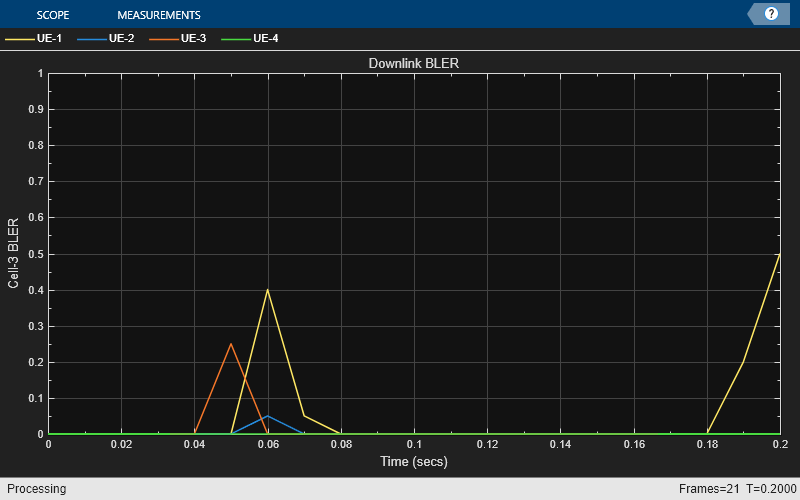Click the Cell-3 BLER y-axis label

tap(13, 253)
